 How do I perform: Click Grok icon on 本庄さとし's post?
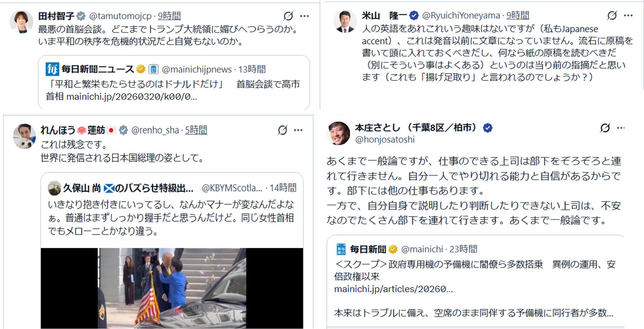click(605, 128)
